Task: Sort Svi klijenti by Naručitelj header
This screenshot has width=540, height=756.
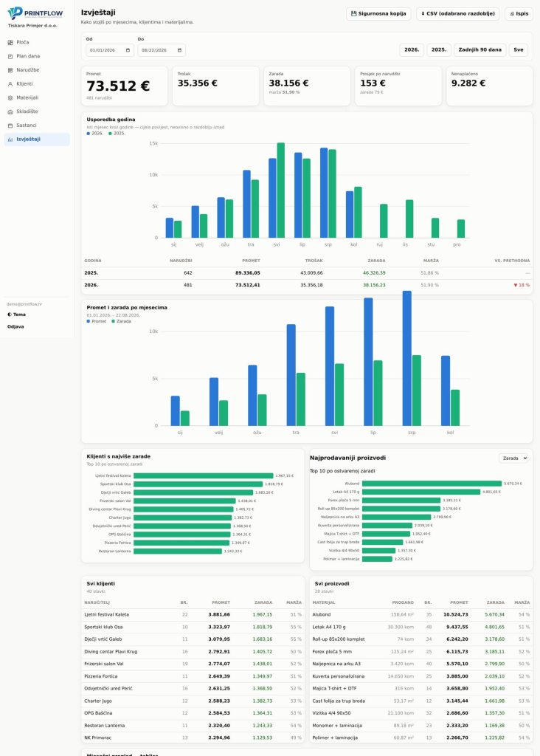Action: tap(97, 602)
